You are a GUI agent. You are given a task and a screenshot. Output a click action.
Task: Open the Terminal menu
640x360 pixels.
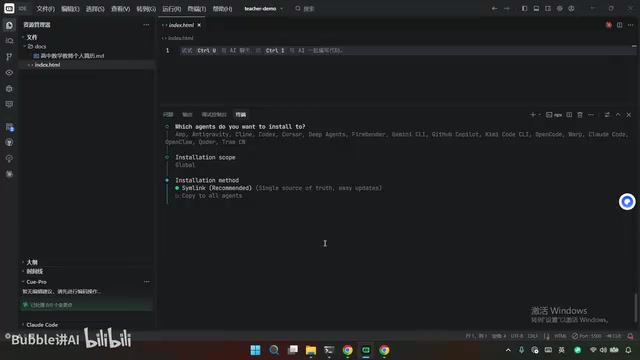(x=197, y=9)
